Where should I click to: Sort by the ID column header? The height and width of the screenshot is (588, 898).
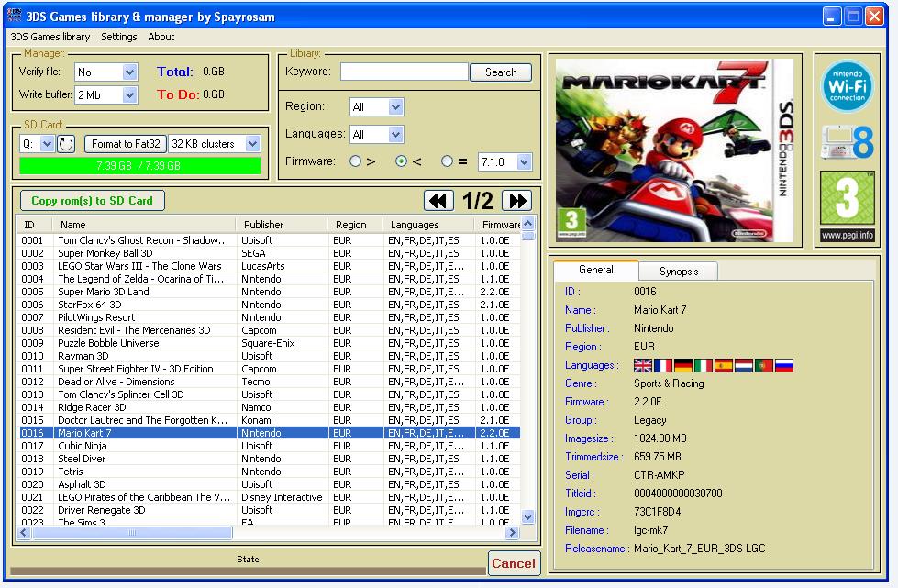[x=34, y=225]
